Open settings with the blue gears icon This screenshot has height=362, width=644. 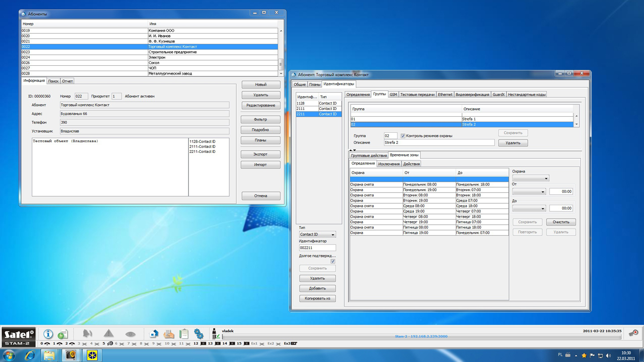click(x=199, y=334)
